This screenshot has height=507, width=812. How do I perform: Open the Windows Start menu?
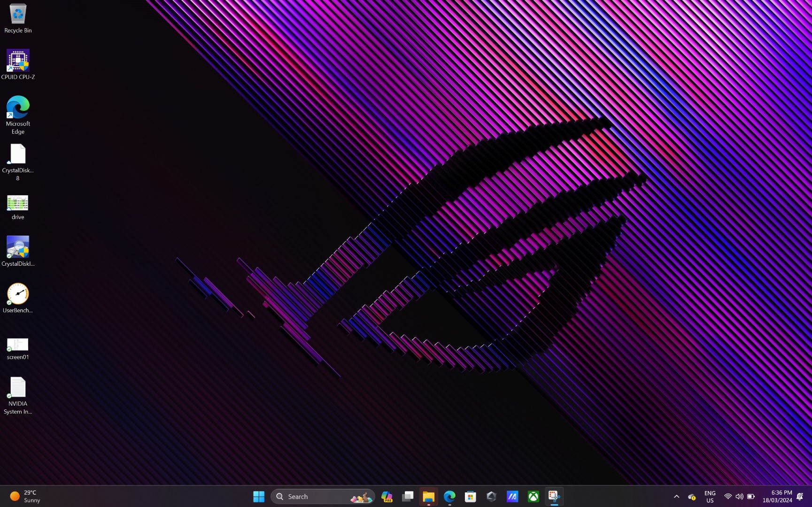click(259, 496)
